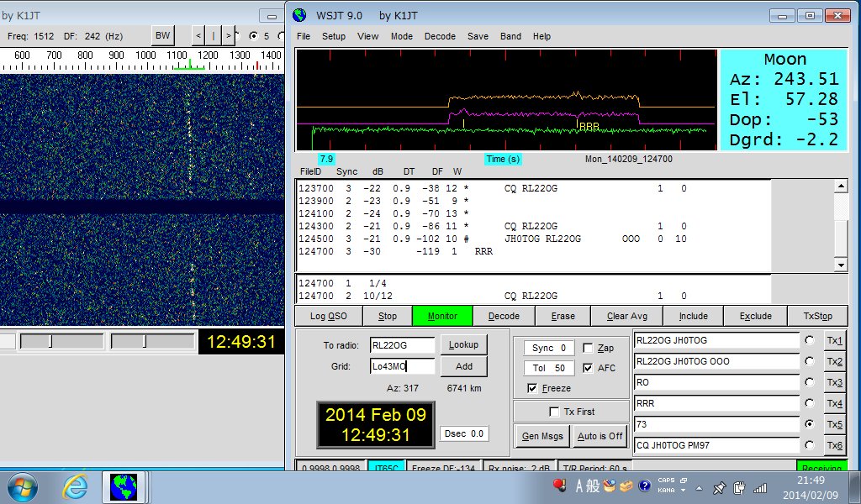Screen dimensions: 861x504
Task: Click the Tx5 transmit button
Action: tap(835, 424)
